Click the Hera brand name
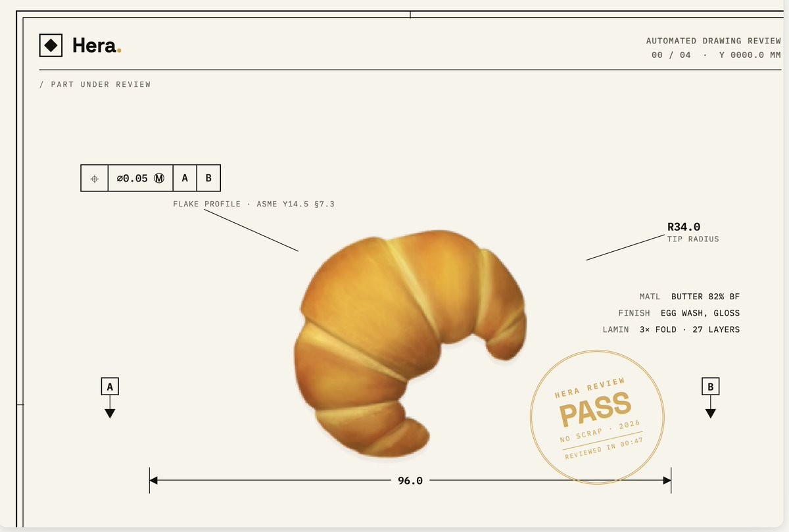 coord(97,46)
